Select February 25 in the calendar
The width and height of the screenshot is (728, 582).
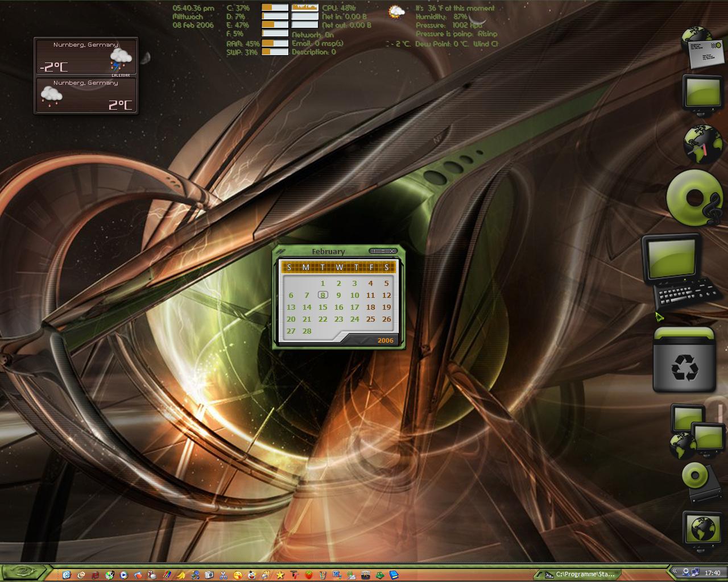click(x=370, y=319)
